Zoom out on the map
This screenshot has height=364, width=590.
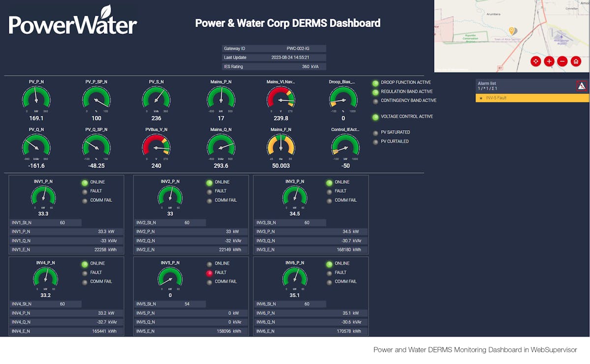tap(562, 61)
